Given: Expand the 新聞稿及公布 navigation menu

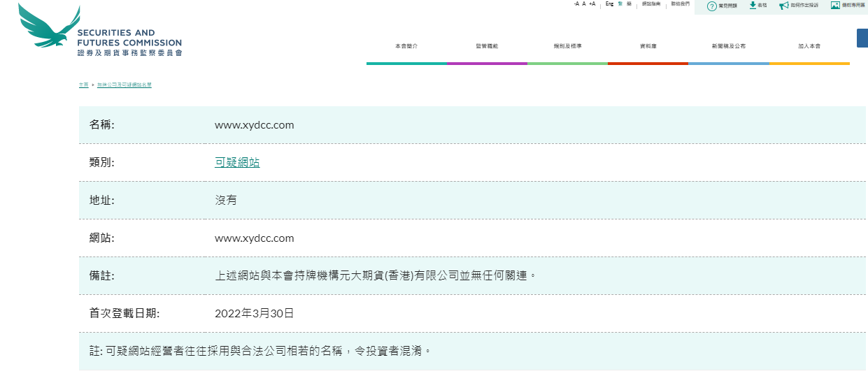Looking at the screenshot, I should click(x=728, y=46).
